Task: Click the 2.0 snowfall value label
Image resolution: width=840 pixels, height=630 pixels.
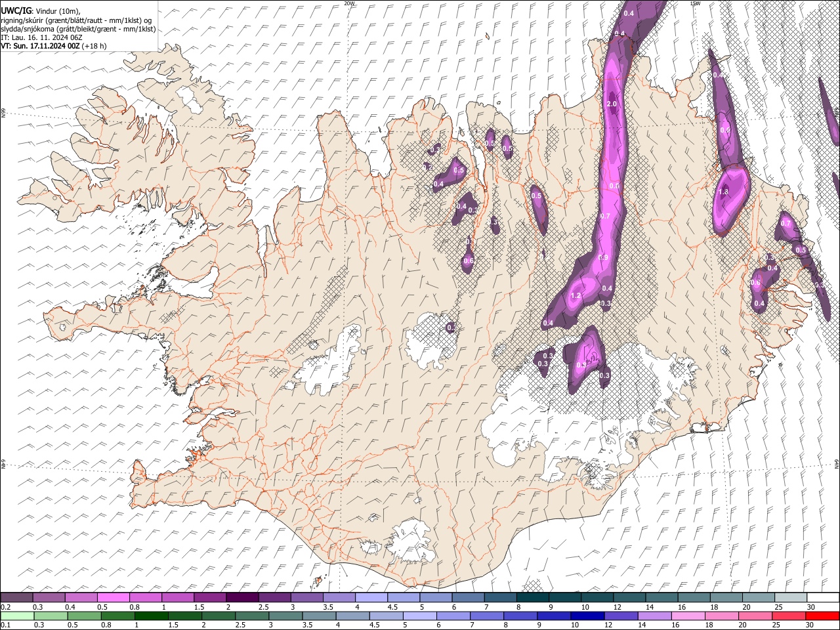Action: [x=612, y=104]
